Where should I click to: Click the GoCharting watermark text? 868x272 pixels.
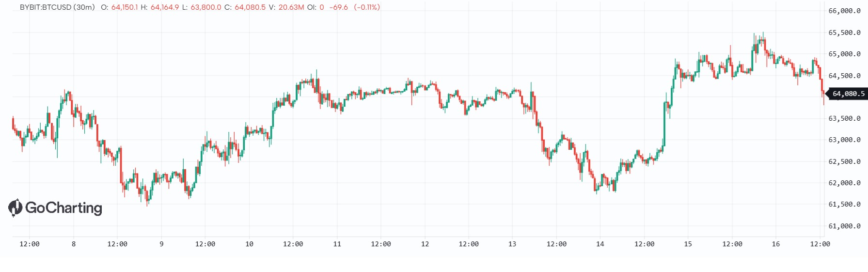(63, 208)
